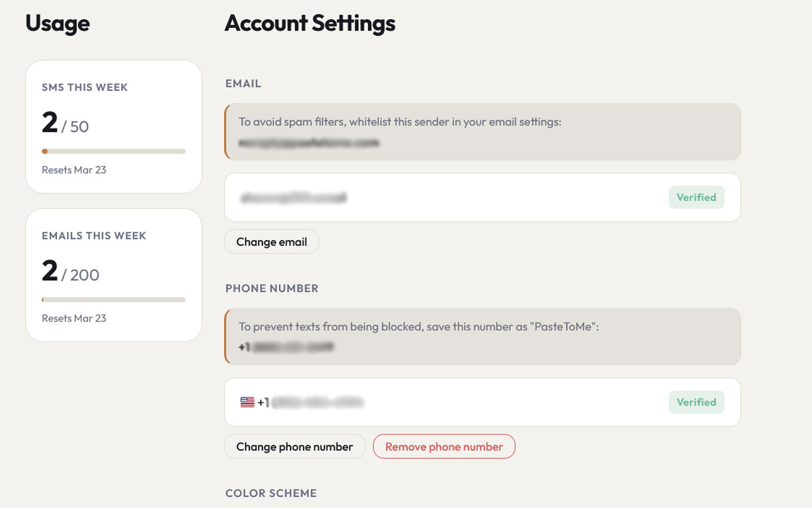Click the Account Settings heading

click(x=309, y=23)
